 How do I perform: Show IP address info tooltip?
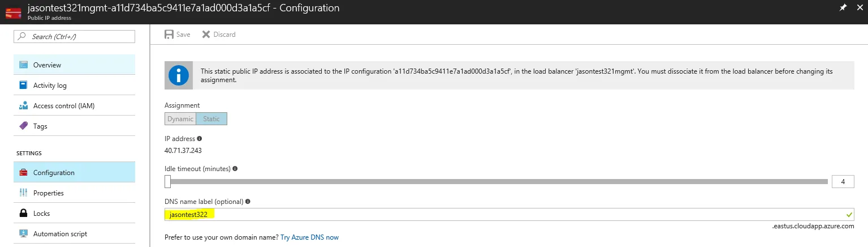(200, 139)
